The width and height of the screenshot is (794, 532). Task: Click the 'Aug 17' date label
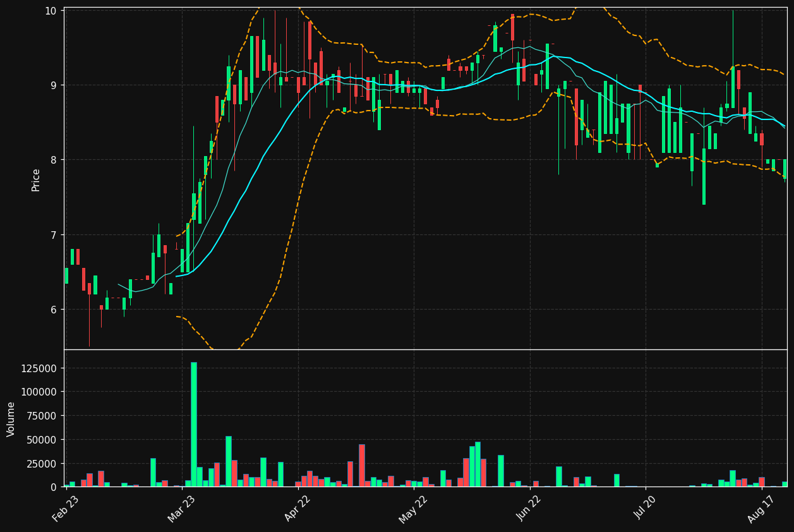click(x=761, y=509)
